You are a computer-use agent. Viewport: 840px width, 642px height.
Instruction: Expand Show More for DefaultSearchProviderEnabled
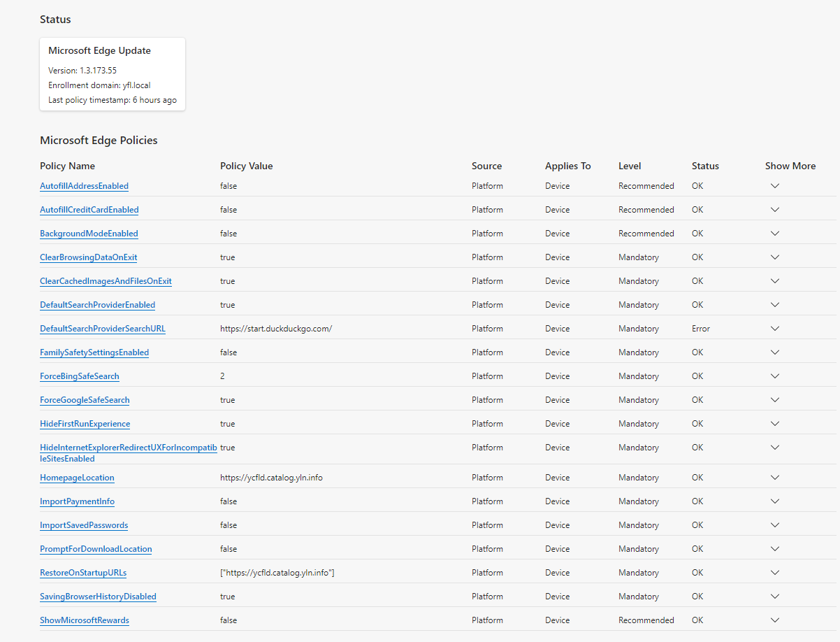(x=774, y=305)
